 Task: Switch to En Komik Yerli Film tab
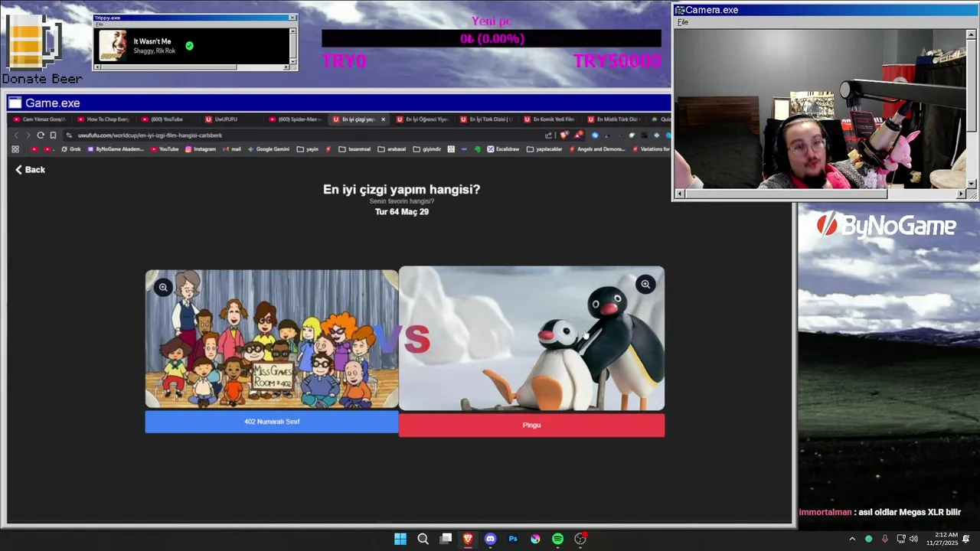550,119
